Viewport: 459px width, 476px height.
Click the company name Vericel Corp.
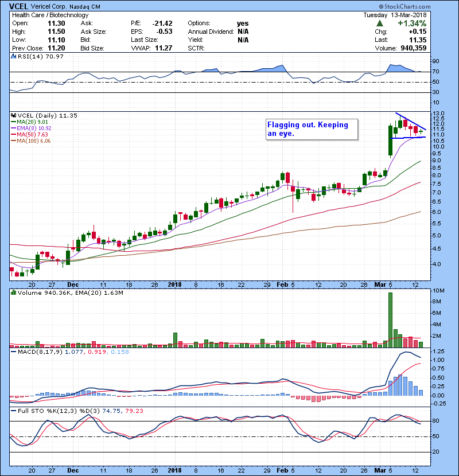49,7
